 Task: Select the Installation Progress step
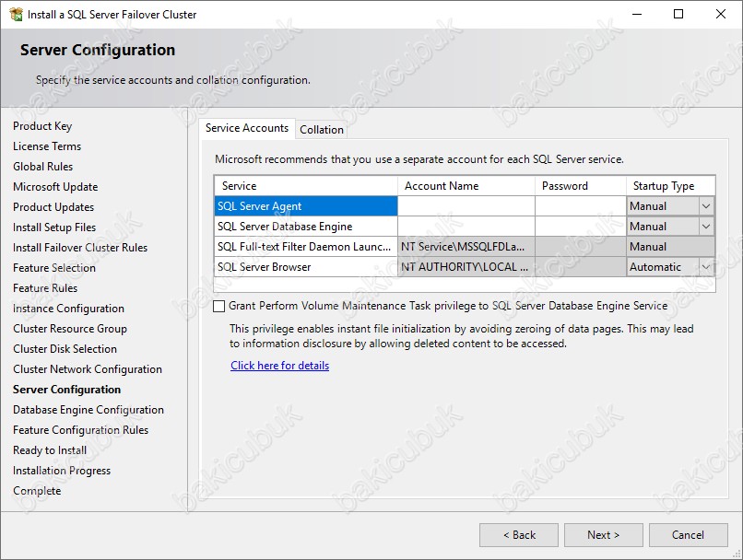pyautogui.click(x=62, y=471)
